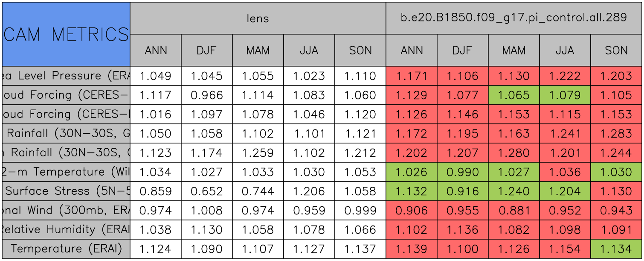Click the 2-m Temperature row label
The width and height of the screenshot is (644, 261).
click(66, 172)
